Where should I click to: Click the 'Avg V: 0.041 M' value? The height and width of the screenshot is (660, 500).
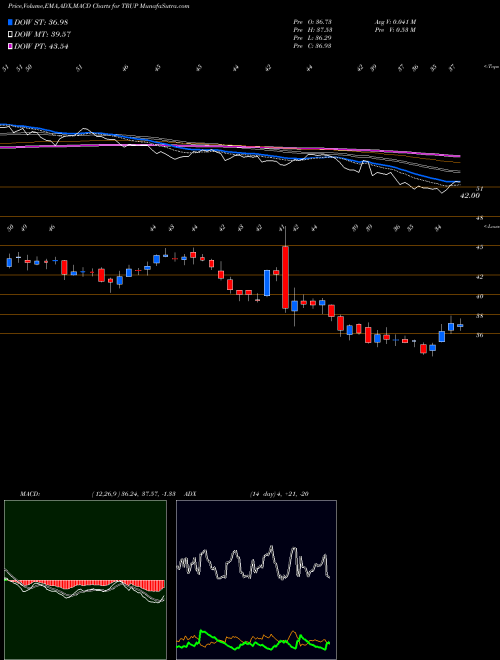coord(395,22)
